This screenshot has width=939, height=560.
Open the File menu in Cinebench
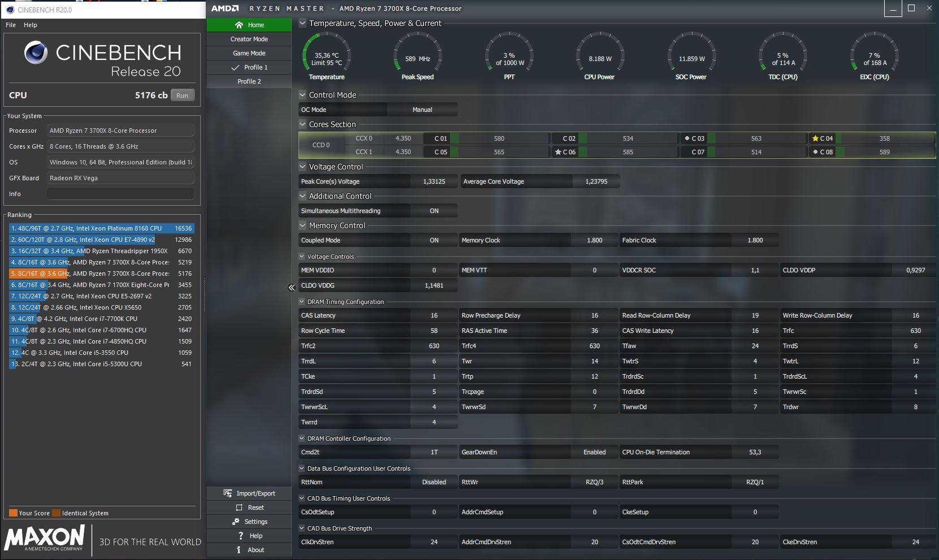click(x=11, y=25)
